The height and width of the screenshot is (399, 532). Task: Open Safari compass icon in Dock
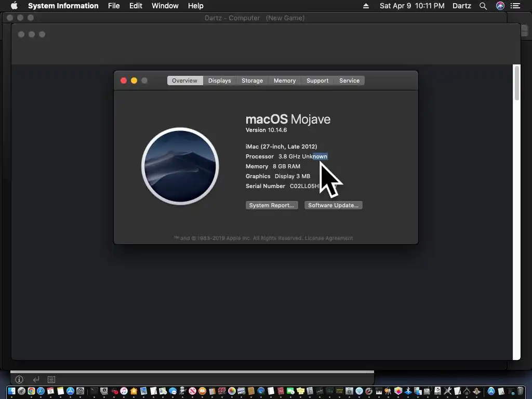click(41, 391)
